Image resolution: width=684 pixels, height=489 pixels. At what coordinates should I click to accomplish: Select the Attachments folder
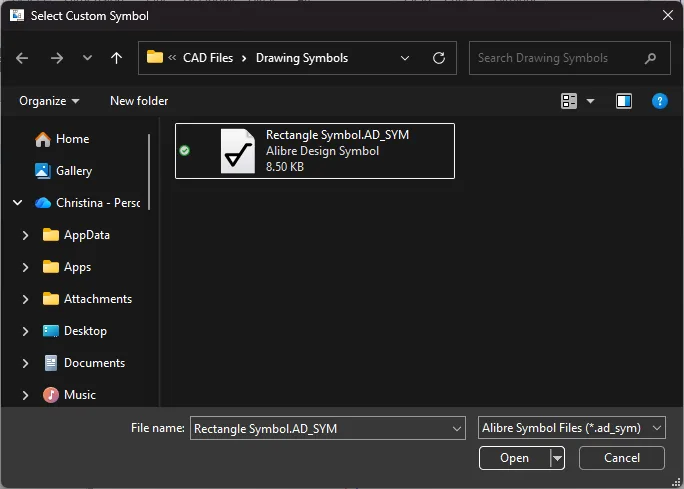pos(87,299)
